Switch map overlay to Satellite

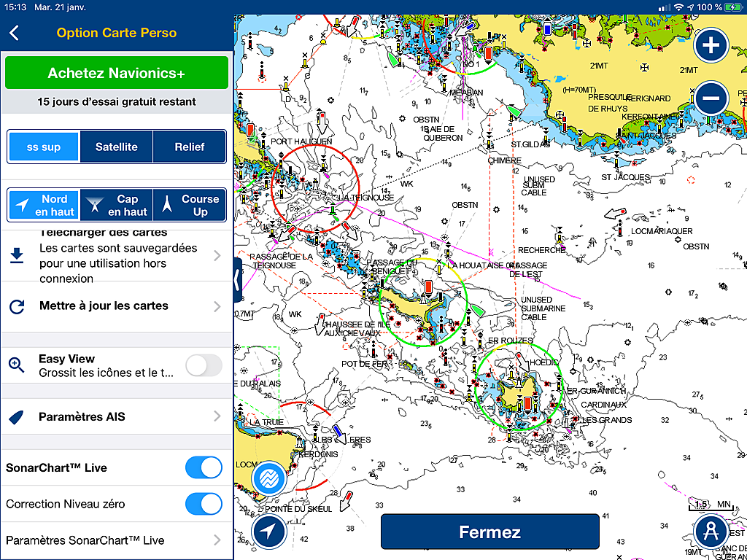[x=116, y=147]
